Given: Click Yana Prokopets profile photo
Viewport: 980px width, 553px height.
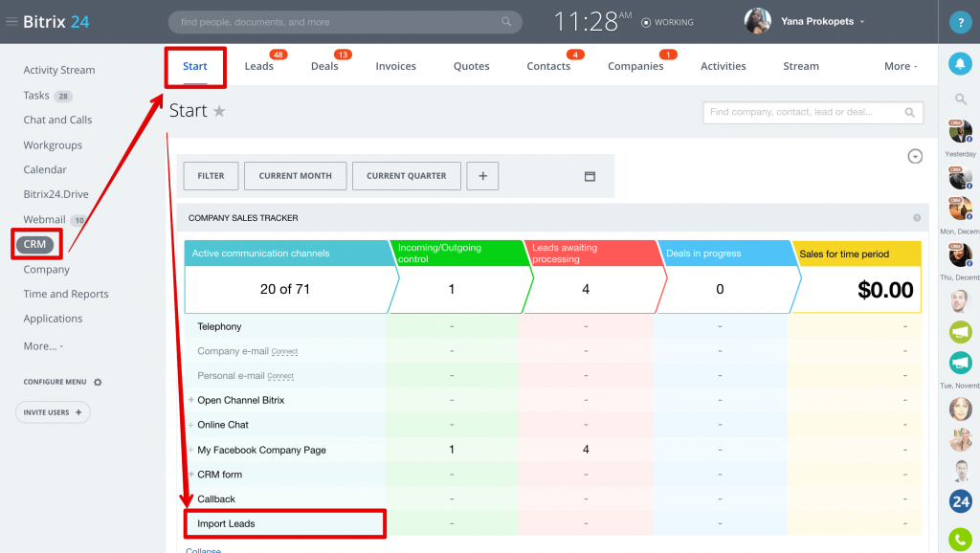Looking at the screenshot, I should coord(758,21).
